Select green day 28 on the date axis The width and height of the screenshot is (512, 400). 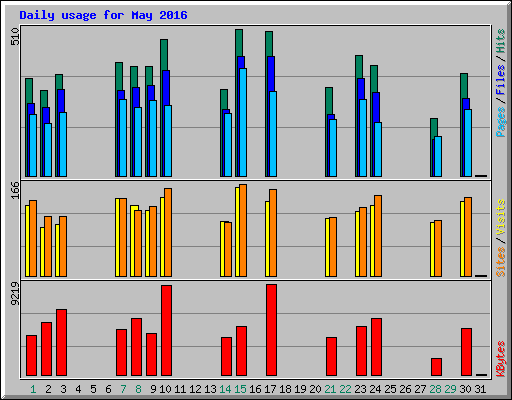pos(435,389)
